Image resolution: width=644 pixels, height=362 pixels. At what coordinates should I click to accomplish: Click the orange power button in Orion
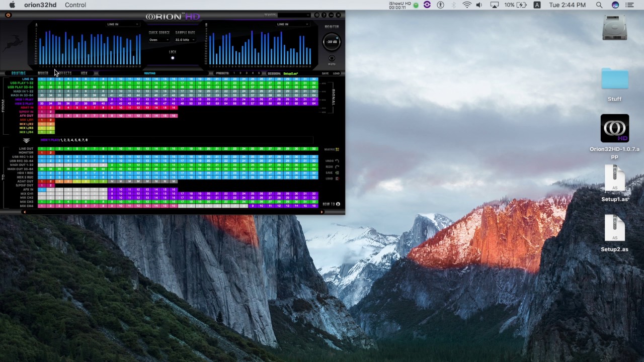pyautogui.click(x=8, y=15)
